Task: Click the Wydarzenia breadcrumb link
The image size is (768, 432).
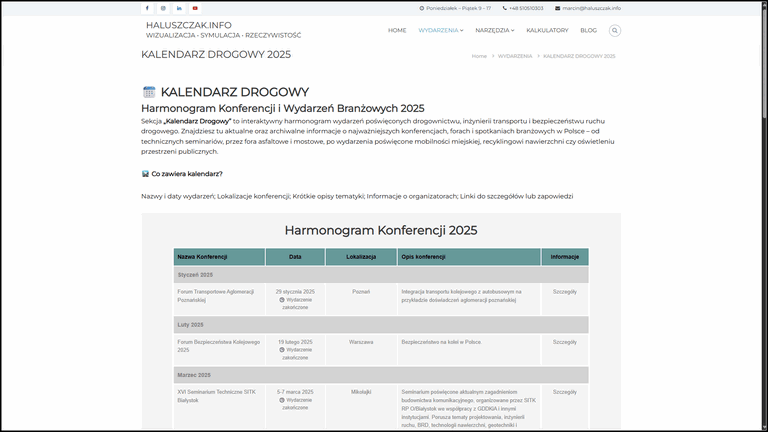Action: [x=515, y=56]
